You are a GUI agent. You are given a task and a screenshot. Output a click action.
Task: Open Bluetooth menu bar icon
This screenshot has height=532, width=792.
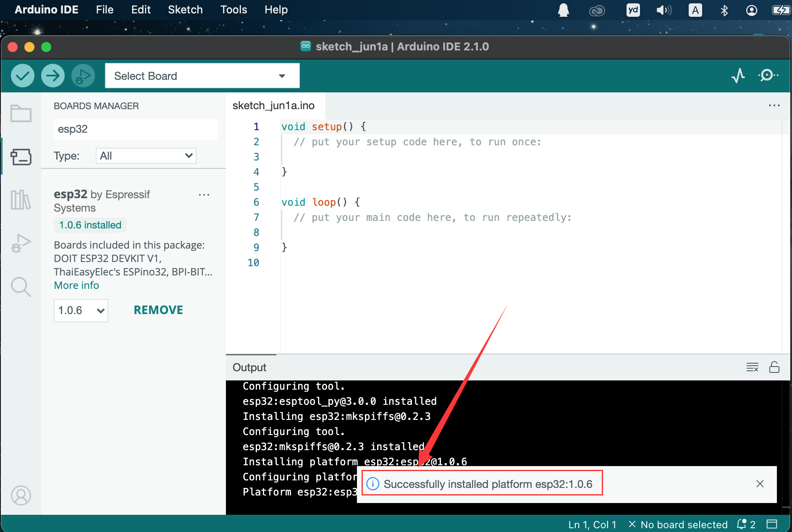[x=724, y=10]
